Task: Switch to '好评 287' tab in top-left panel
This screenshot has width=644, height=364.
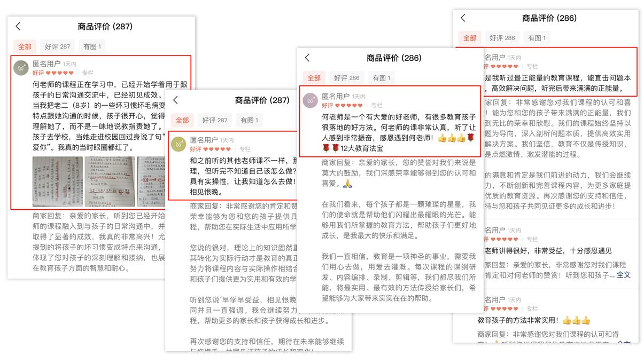Action: coord(58,46)
